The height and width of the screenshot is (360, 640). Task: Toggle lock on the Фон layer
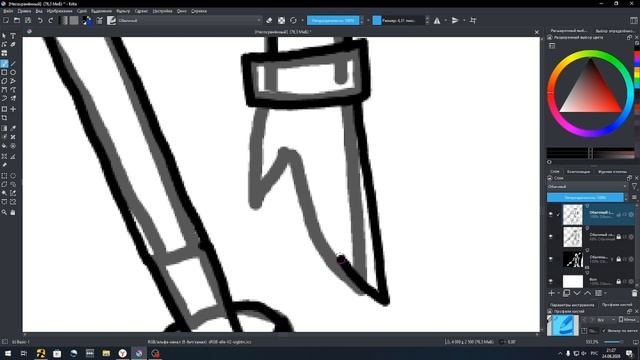tap(619, 282)
